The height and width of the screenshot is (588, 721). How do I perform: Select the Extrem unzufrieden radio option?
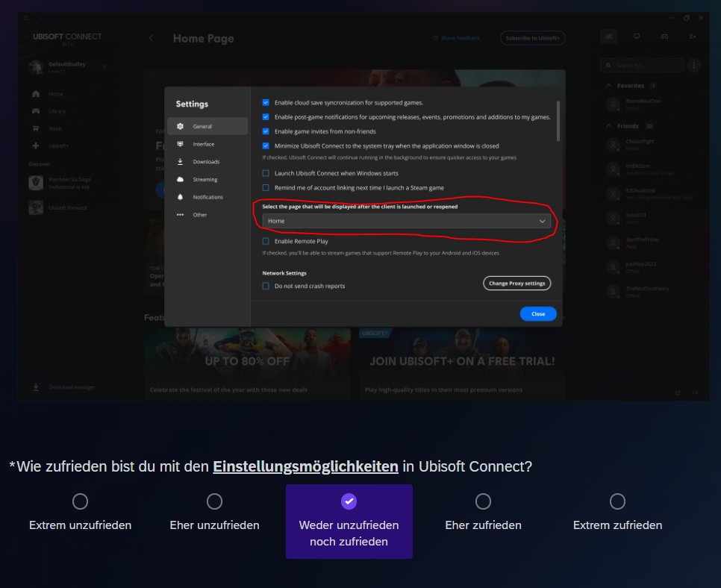(x=80, y=501)
